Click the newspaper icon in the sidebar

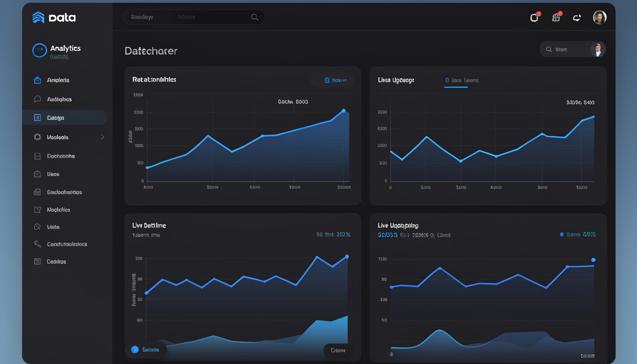(x=37, y=192)
